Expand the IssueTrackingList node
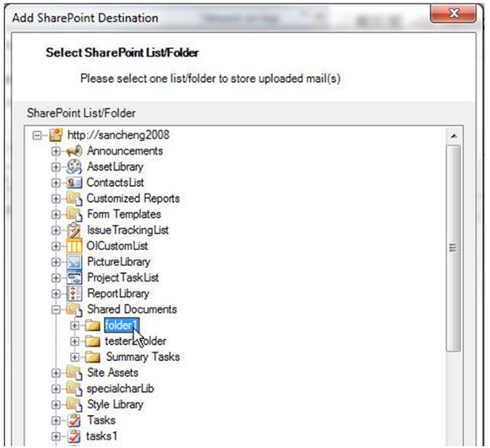This screenshot has height=448, width=490. tap(56, 231)
